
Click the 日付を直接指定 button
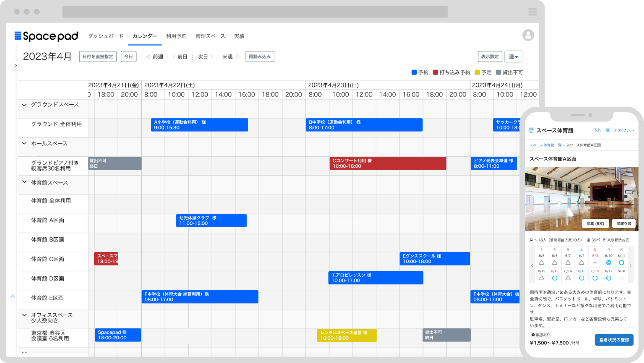[x=98, y=57]
